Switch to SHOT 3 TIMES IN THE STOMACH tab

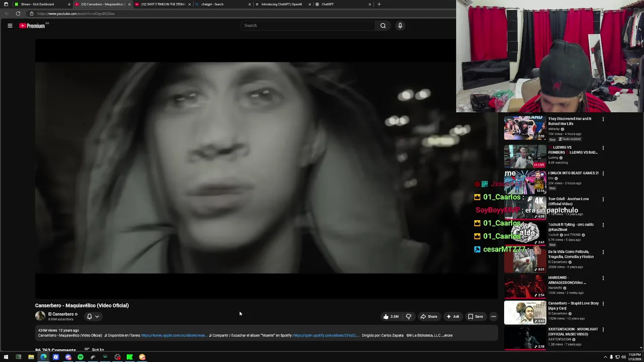[x=163, y=4]
